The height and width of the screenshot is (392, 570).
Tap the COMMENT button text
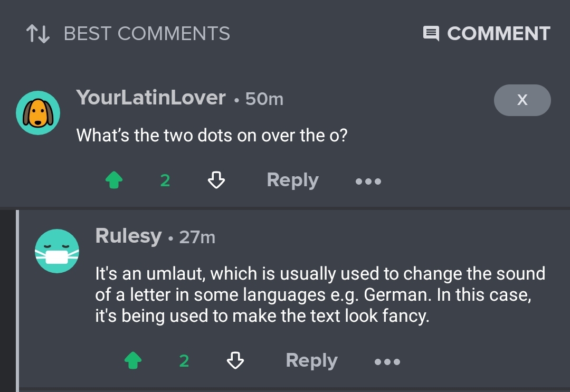tap(498, 34)
